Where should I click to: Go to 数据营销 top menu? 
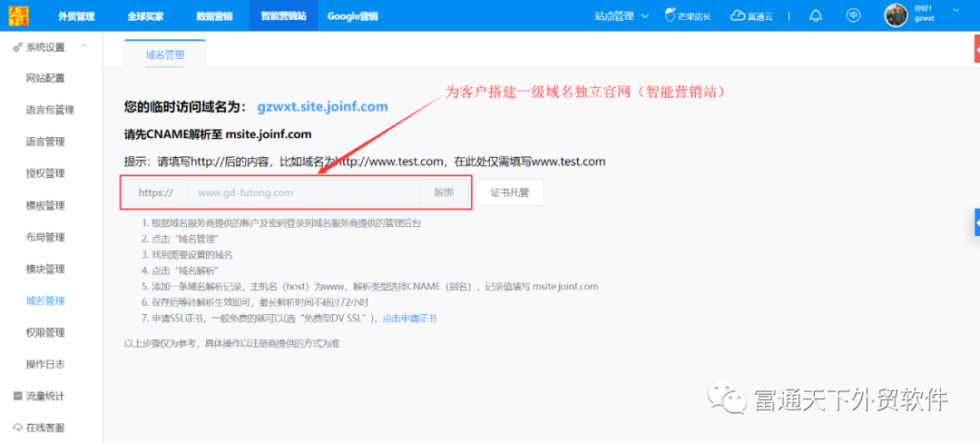pos(214,16)
